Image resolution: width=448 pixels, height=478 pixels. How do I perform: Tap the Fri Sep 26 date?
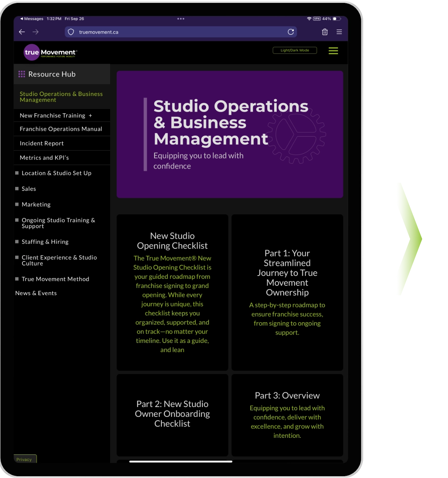(x=74, y=19)
